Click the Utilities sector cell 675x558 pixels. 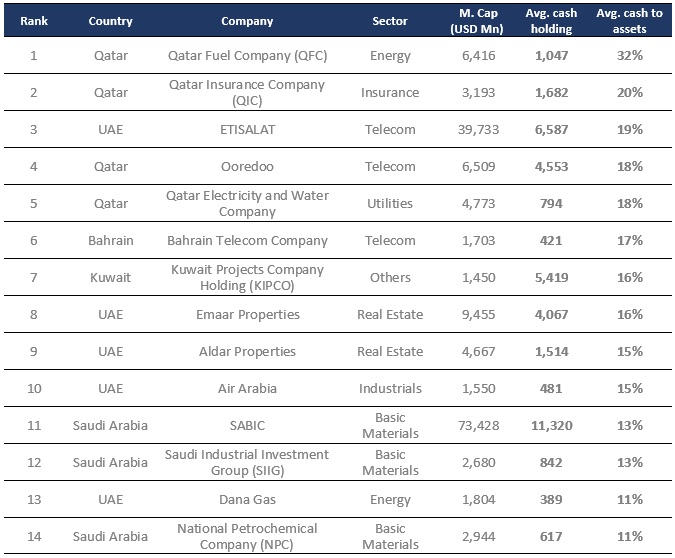(x=389, y=203)
